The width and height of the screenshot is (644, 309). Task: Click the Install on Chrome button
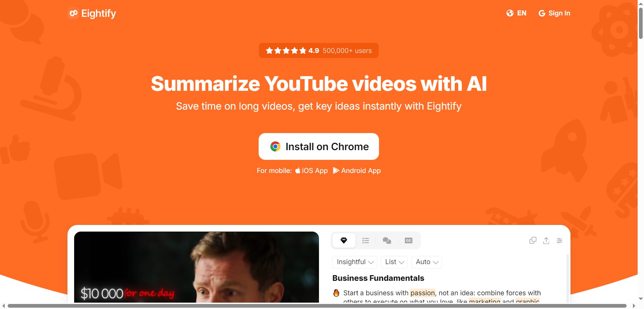click(x=319, y=146)
